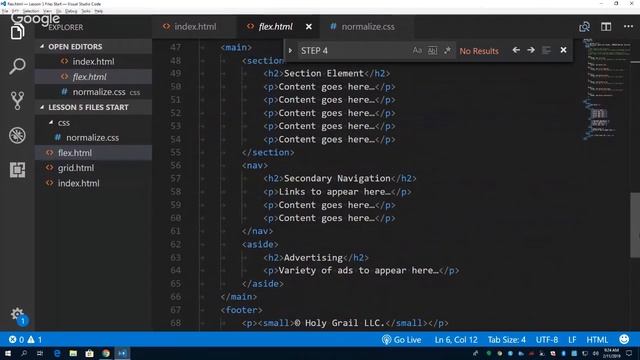Viewport: 640px width, 360px height.
Task: Click the 'No Results' find message
Action: [479, 51]
